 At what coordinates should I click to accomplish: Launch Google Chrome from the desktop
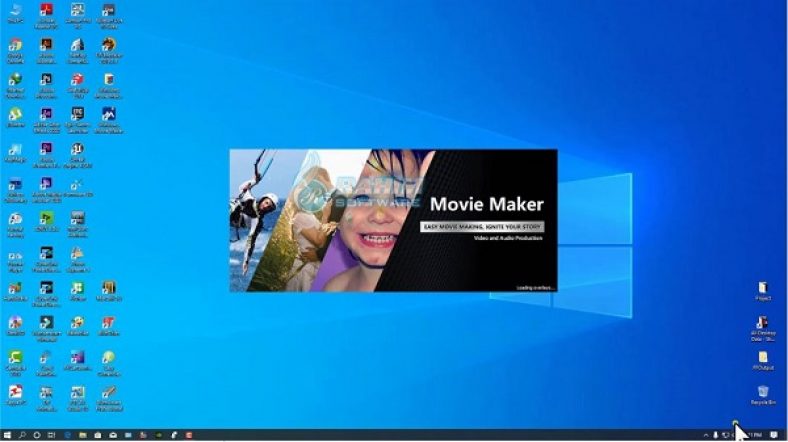coord(15,51)
